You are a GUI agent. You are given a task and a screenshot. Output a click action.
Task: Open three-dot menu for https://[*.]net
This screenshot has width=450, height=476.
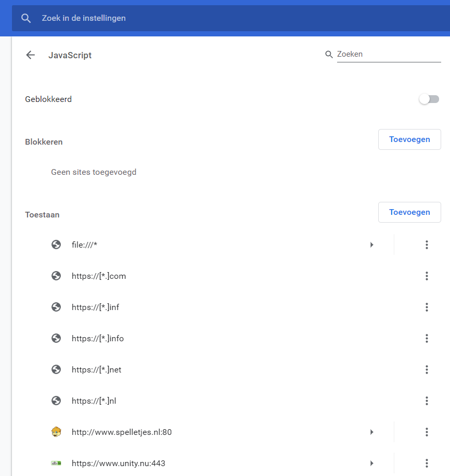427,369
